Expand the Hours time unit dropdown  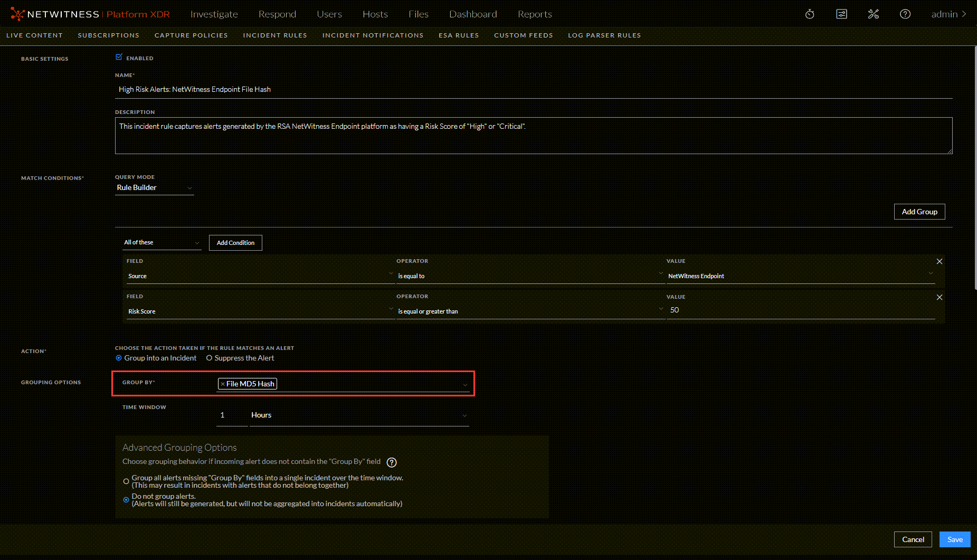click(x=359, y=415)
